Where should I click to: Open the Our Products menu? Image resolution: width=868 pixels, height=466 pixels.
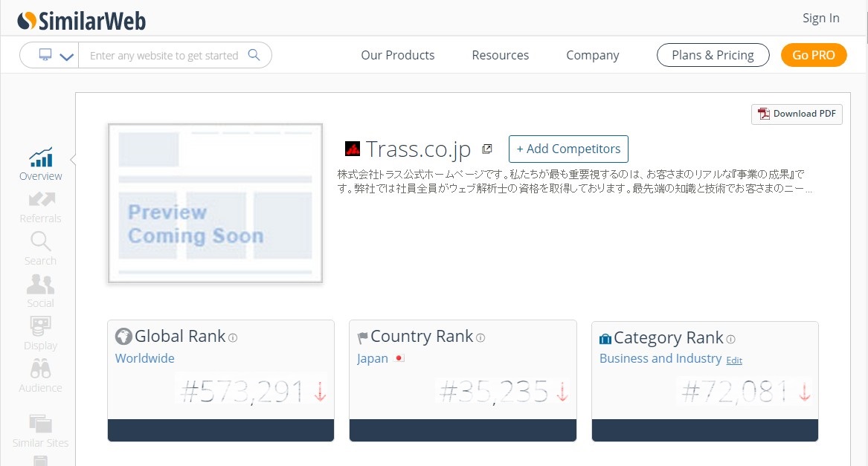point(397,55)
